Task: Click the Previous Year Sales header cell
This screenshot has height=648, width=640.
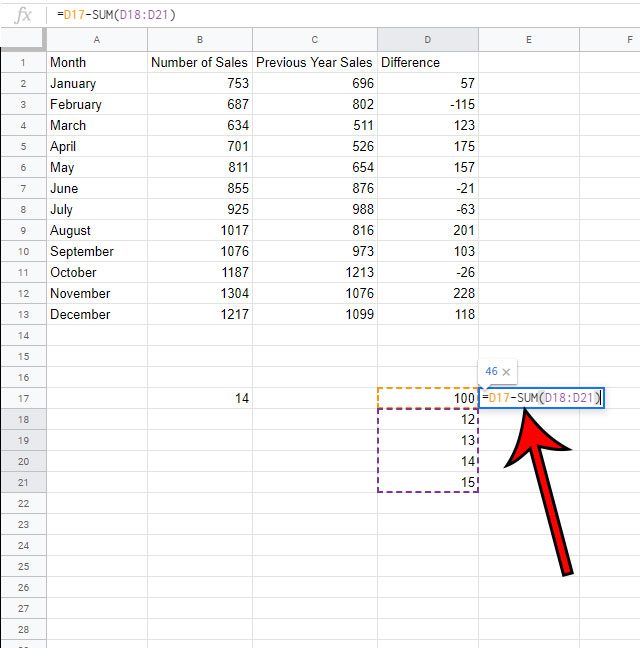Action: tap(315, 62)
